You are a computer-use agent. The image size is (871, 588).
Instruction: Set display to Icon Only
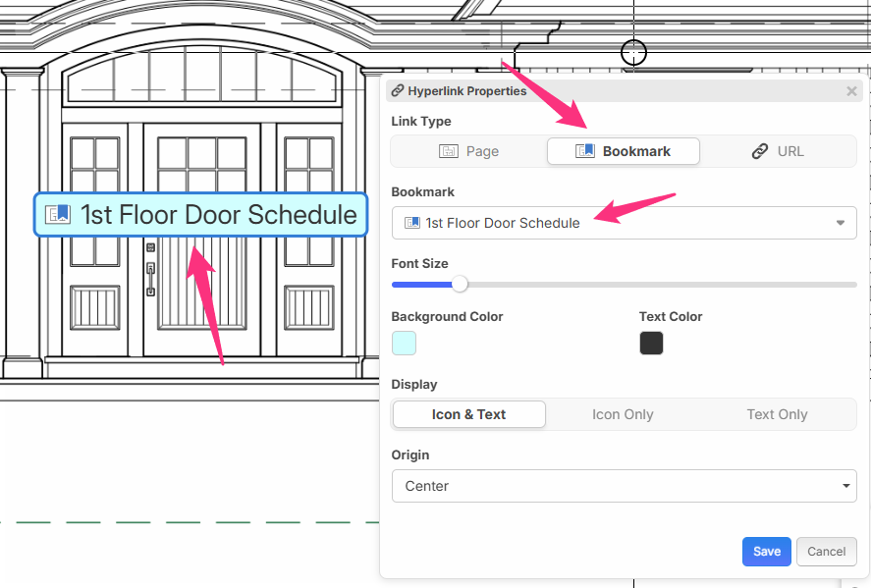623,414
